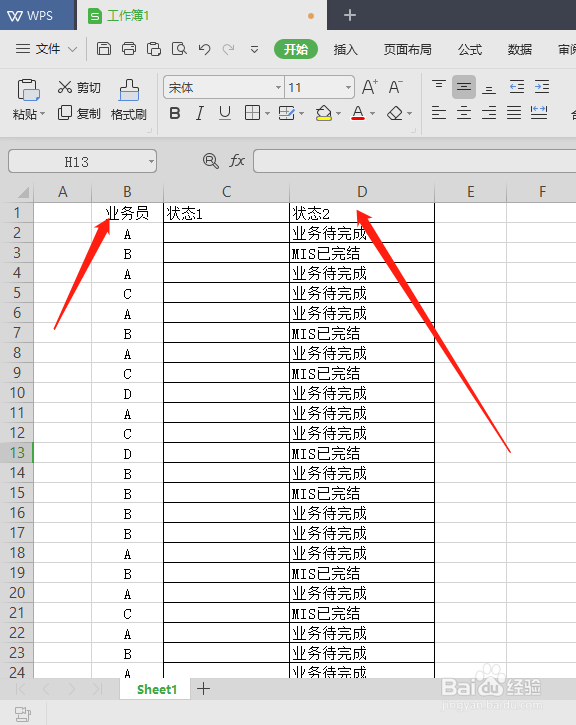The image size is (576, 725).
Task: Open the Print Preview magnifier icon
Action: (179, 49)
